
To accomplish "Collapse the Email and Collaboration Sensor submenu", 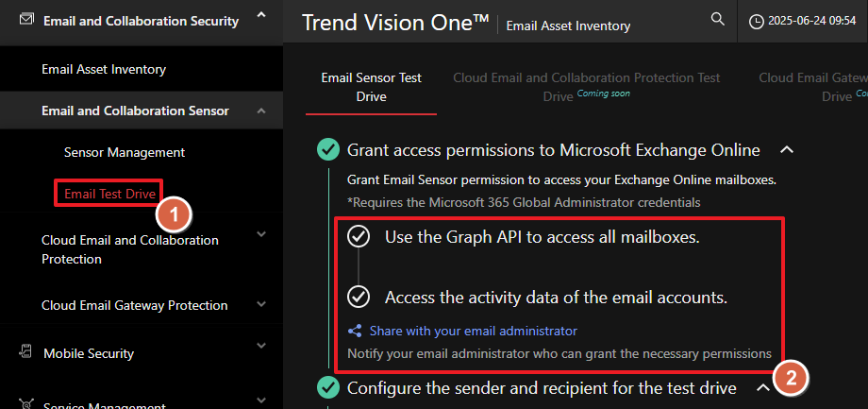I will 261,111.
